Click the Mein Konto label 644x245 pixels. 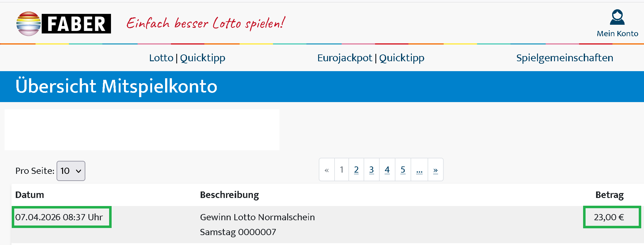click(617, 34)
